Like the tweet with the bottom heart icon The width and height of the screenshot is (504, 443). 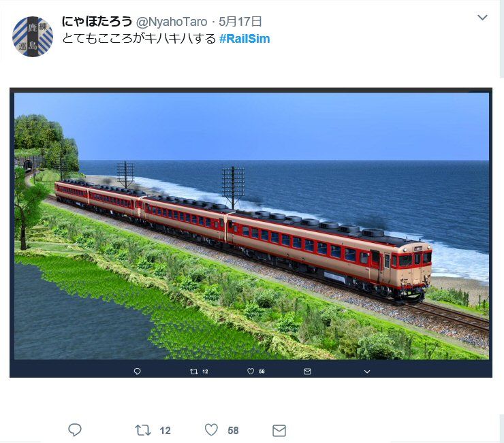tap(212, 430)
